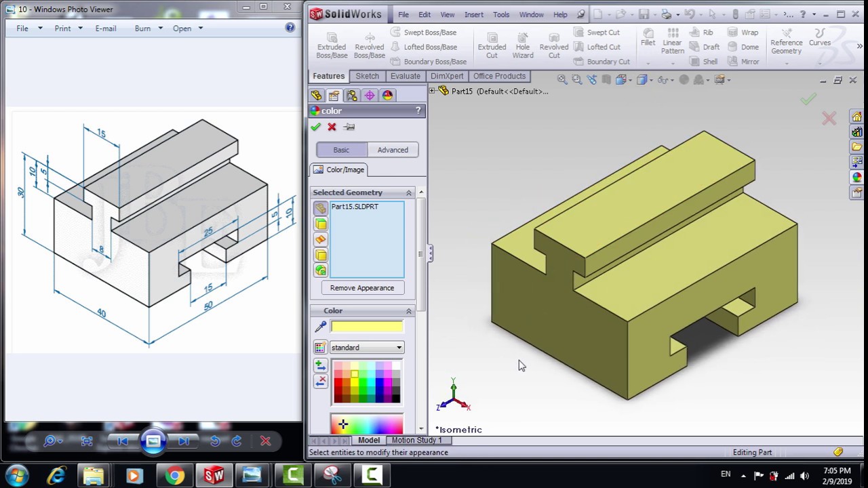Image resolution: width=868 pixels, height=488 pixels.
Task: Click the Zoom to Fit icon
Action: (x=562, y=80)
